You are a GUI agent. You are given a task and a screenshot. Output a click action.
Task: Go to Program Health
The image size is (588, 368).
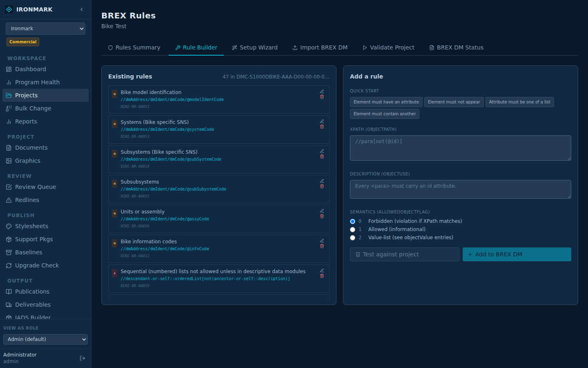(45, 82)
